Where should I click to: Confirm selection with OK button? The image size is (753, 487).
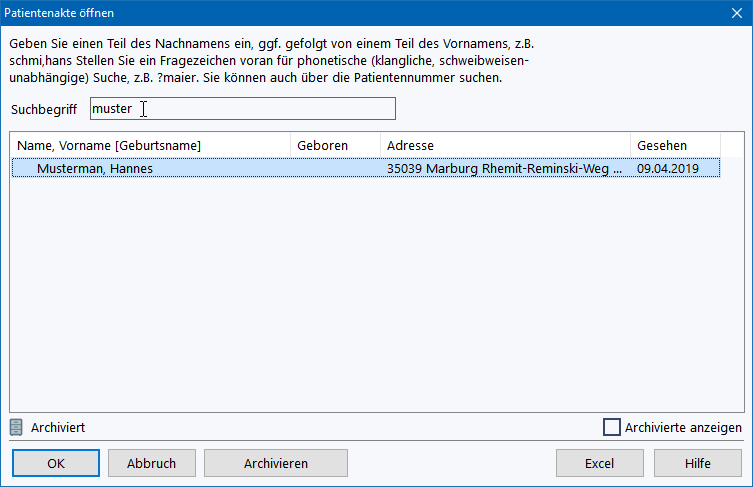56,463
